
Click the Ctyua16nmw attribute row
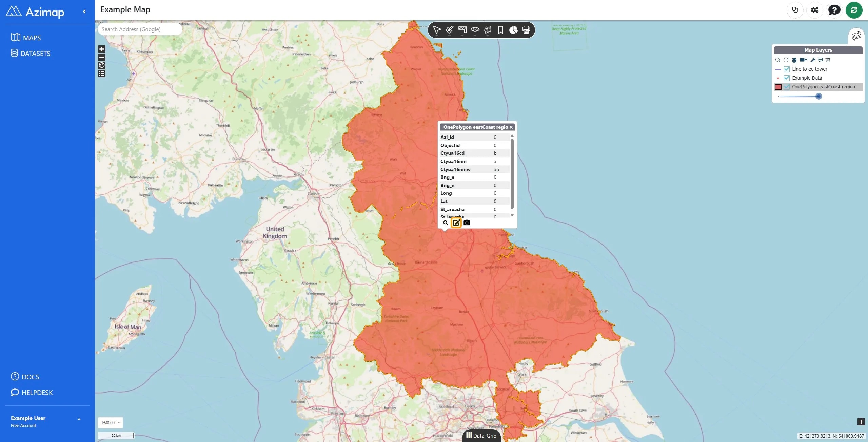point(475,169)
